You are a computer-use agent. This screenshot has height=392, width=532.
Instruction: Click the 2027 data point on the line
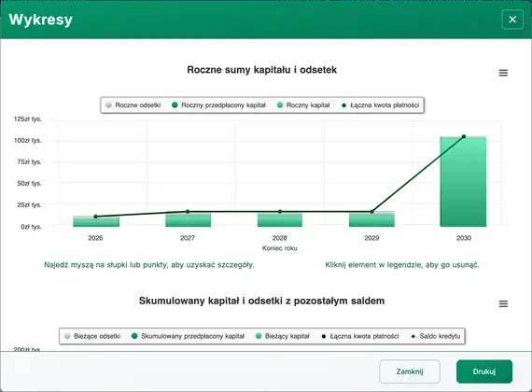tap(188, 212)
